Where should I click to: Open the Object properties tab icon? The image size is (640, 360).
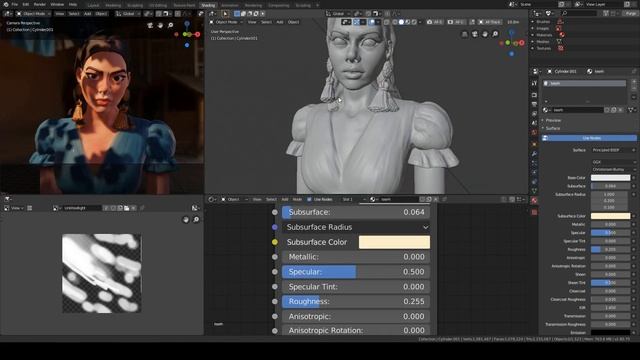tap(534, 144)
